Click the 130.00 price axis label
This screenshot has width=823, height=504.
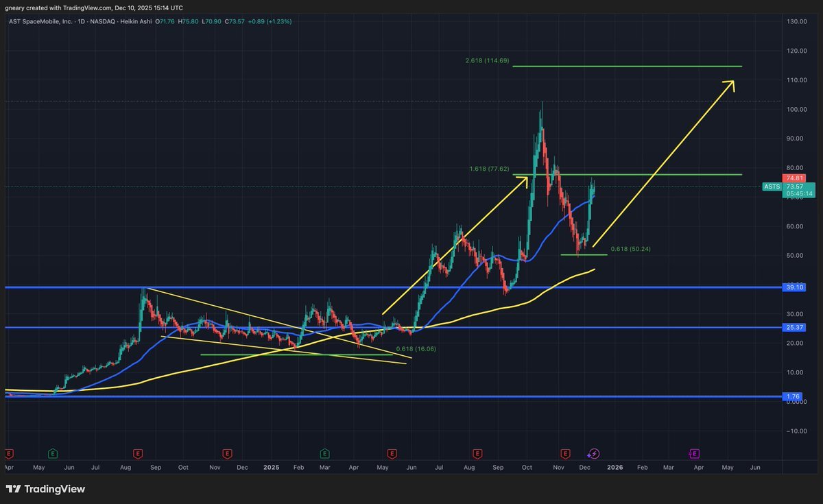(796, 22)
